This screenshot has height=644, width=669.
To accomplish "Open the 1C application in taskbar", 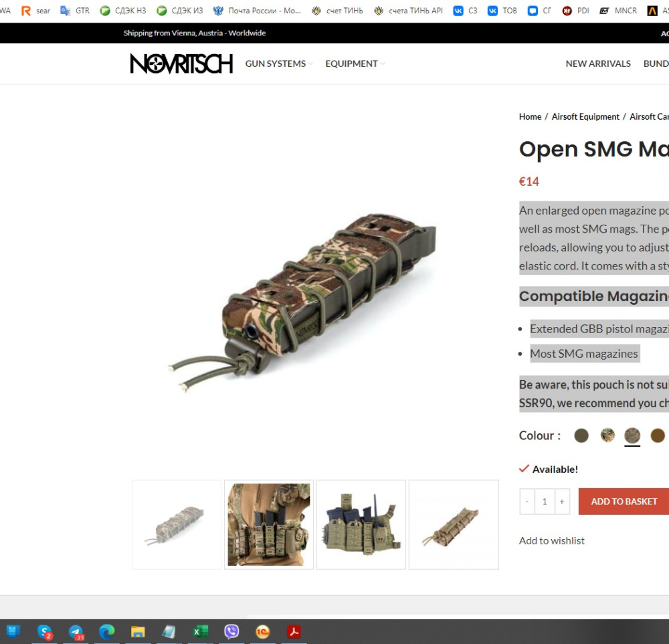I will coord(263,632).
